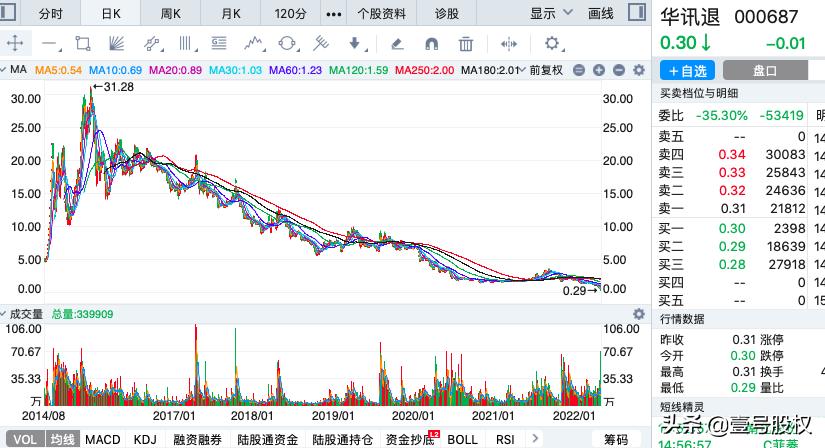Click the MA5:0.54 value label

(x=58, y=70)
